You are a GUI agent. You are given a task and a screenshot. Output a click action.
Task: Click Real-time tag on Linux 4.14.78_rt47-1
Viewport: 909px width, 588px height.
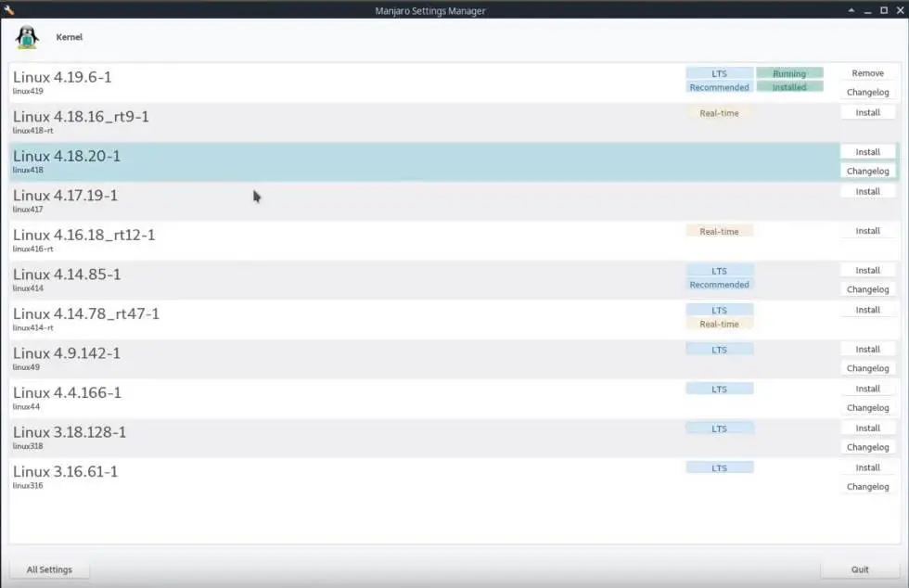(x=720, y=324)
